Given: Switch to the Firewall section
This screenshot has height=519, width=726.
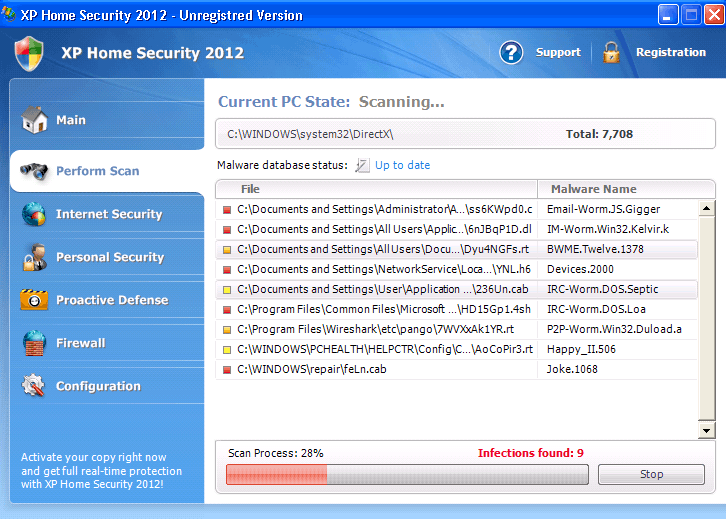Looking at the screenshot, I should tap(80, 343).
